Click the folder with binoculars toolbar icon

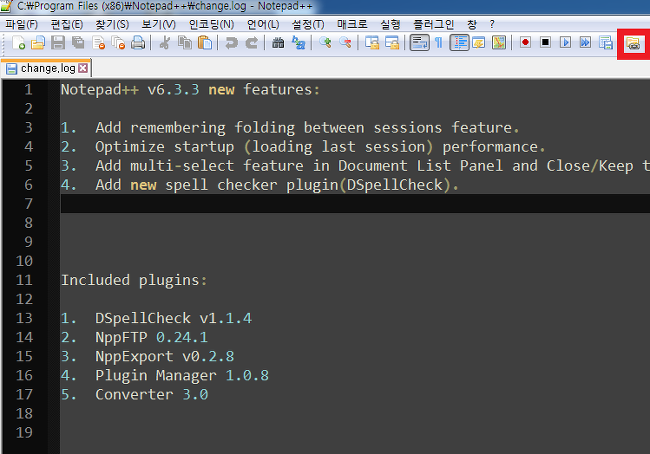[x=633, y=44]
